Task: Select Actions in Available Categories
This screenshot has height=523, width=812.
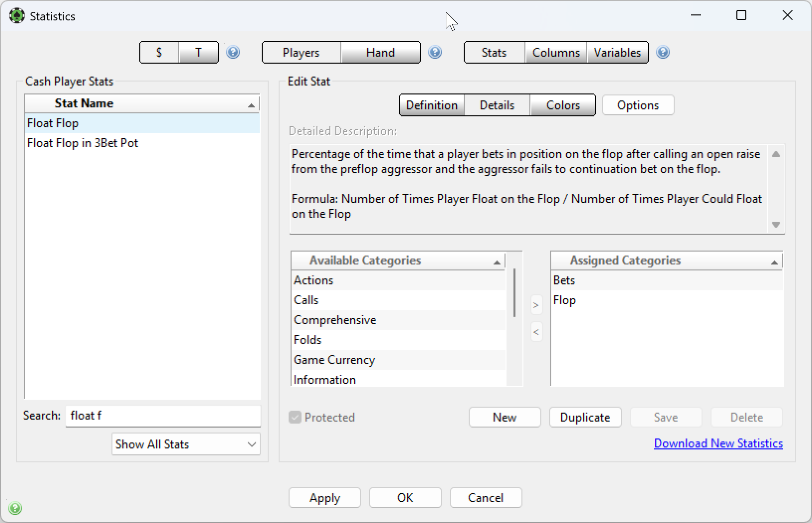Action: 398,280
